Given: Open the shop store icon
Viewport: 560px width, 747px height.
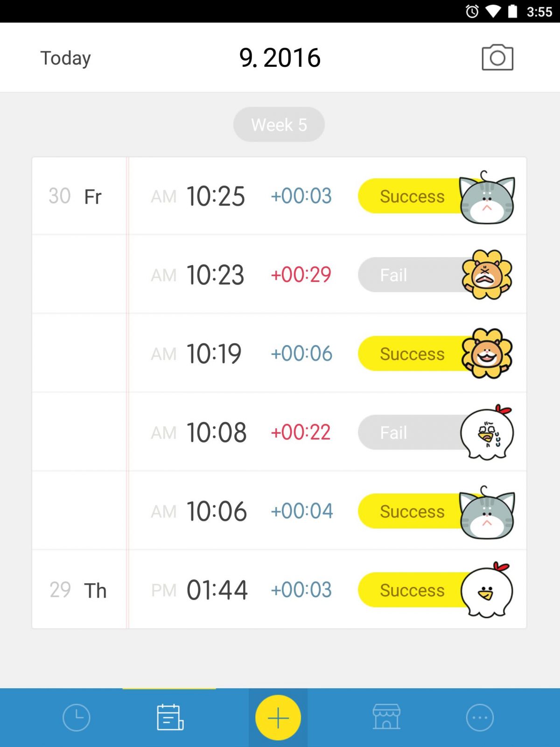Looking at the screenshot, I should (386, 717).
